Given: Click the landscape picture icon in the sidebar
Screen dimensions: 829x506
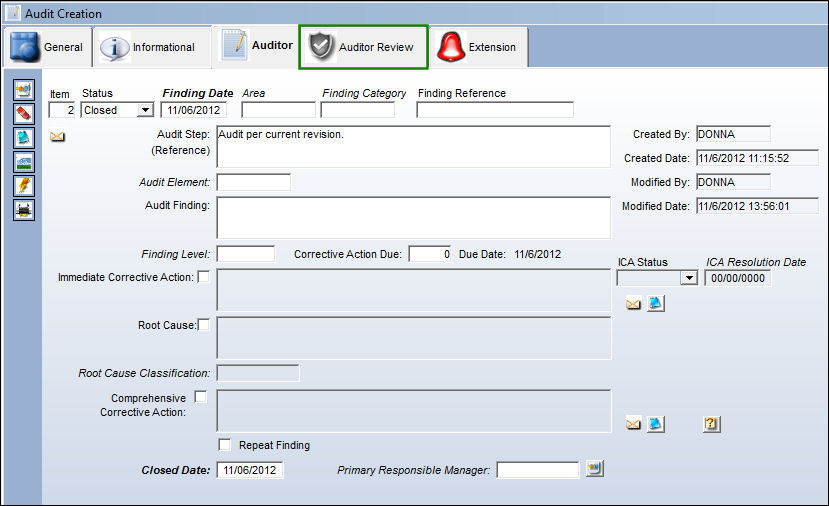Looking at the screenshot, I should pos(24,162).
